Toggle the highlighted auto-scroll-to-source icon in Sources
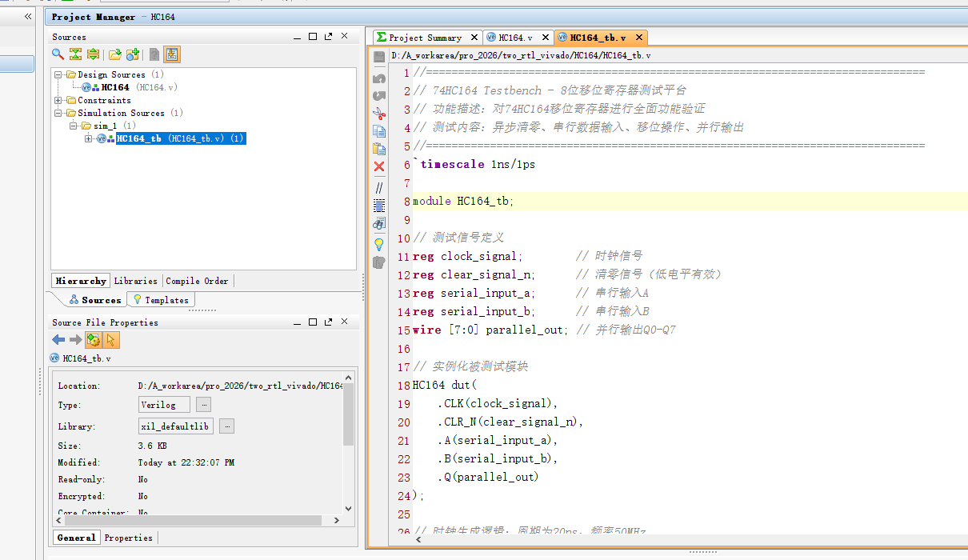 coord(172,54)
